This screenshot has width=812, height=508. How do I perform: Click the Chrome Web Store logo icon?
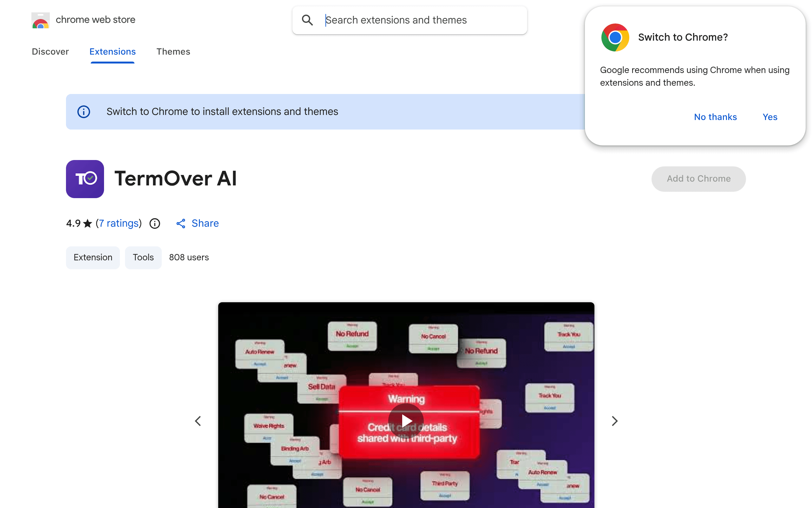point(41,20)
